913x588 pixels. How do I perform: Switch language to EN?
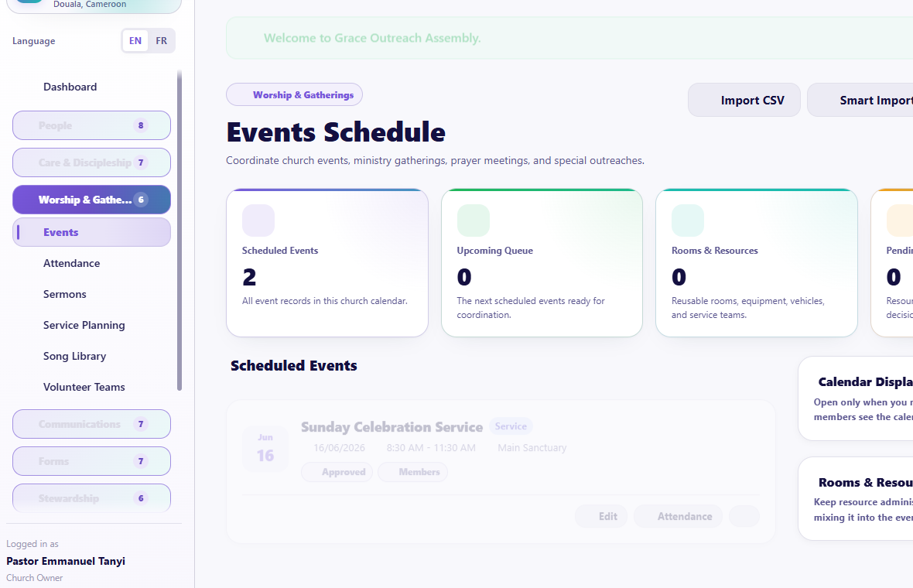point(135,41)
